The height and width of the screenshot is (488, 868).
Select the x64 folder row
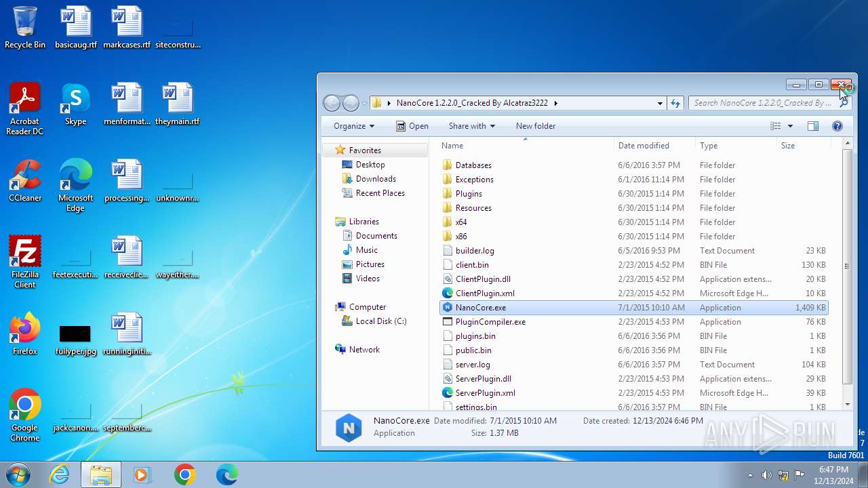point(633,222)
